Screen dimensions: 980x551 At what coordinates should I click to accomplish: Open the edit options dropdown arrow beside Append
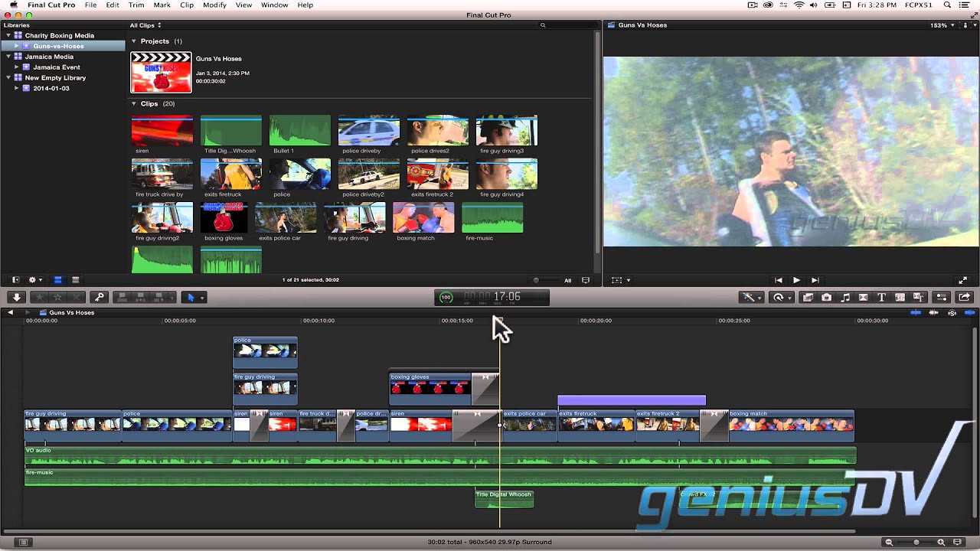click(x=171, y=298)
